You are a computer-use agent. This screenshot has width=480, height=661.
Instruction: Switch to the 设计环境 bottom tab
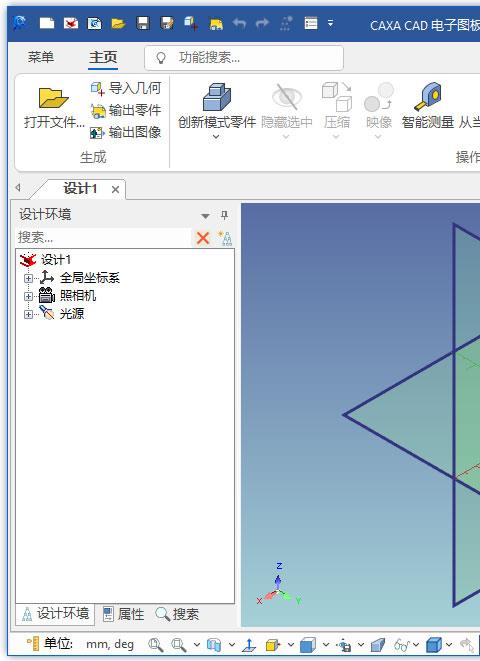(55, 613)
